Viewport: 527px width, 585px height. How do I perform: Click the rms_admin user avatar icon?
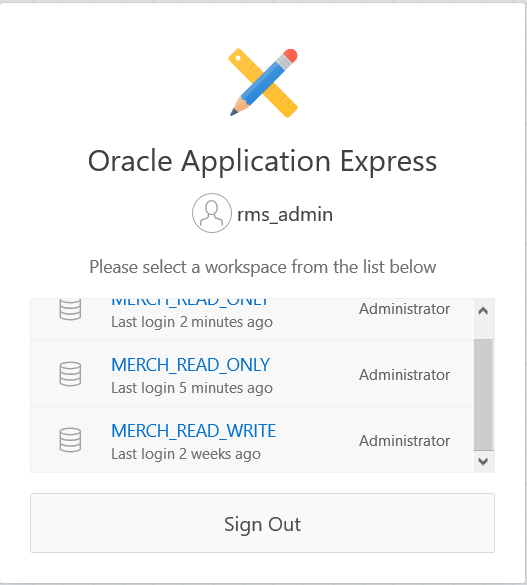click(x=212, y=213)
